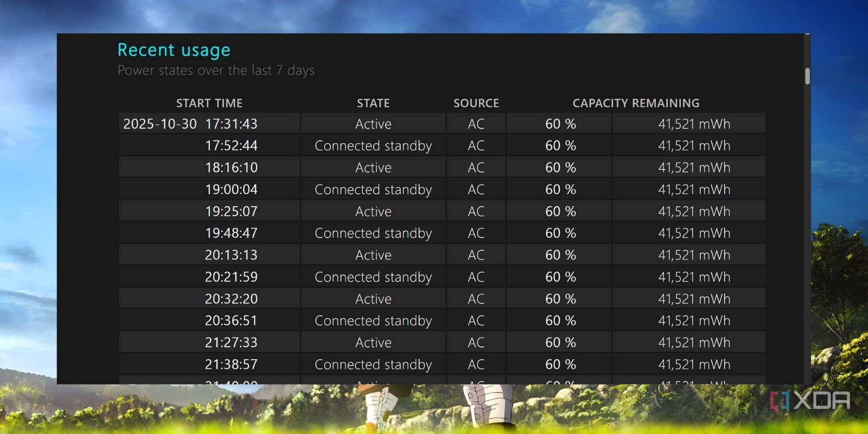
Task: Select the 20:13:13 start time cell
Action: pos(209,255)
